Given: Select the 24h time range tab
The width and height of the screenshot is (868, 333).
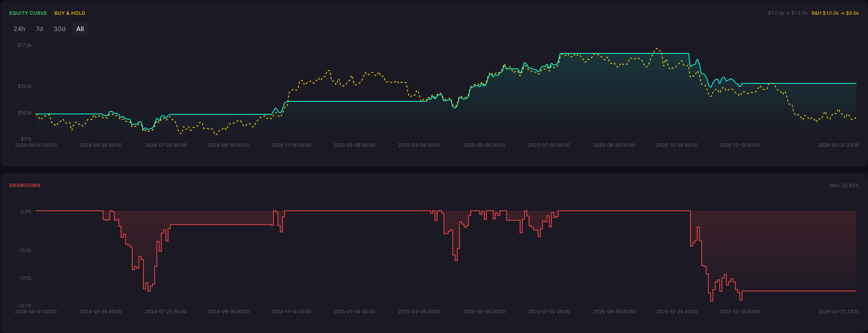Looking at the screenshot, I should coord(19,29).
